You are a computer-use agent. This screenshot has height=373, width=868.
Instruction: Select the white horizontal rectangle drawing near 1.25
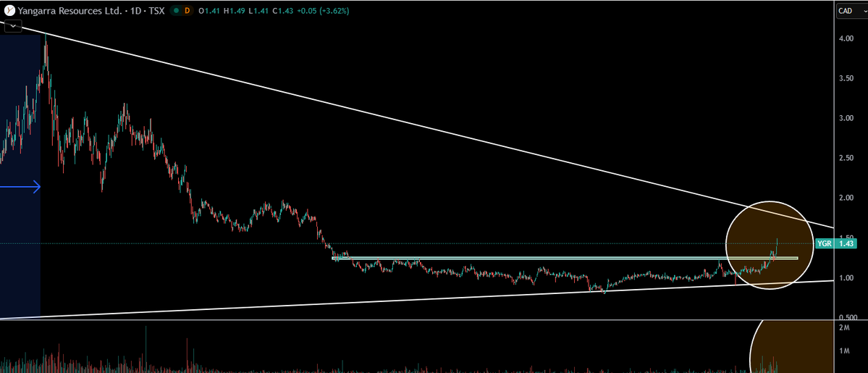[565, 259]
